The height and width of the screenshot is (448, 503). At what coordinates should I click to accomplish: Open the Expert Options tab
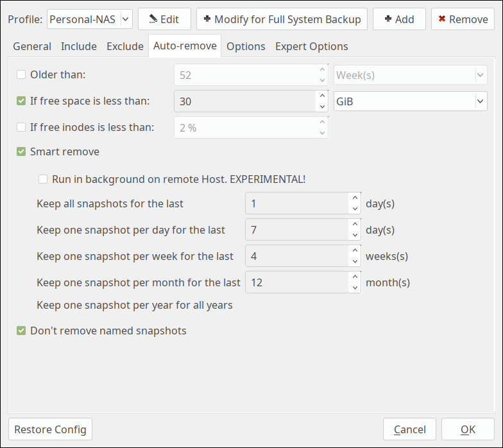pos(312,46)
